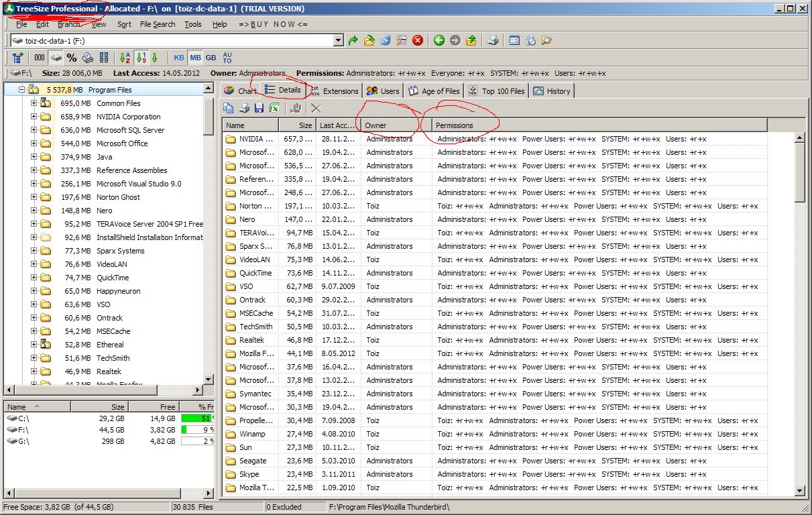
Task: Expand the NVIDIA Corporation folder node
Action: tap(34, 116)
